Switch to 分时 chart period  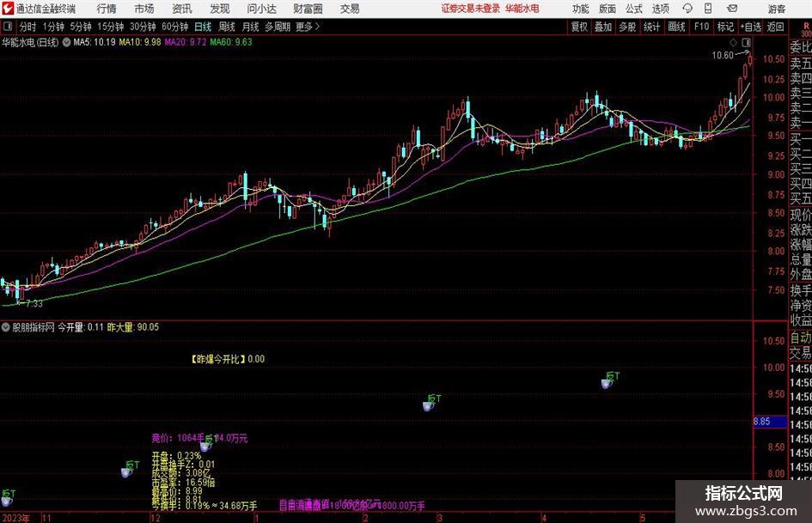pos(28,27)
